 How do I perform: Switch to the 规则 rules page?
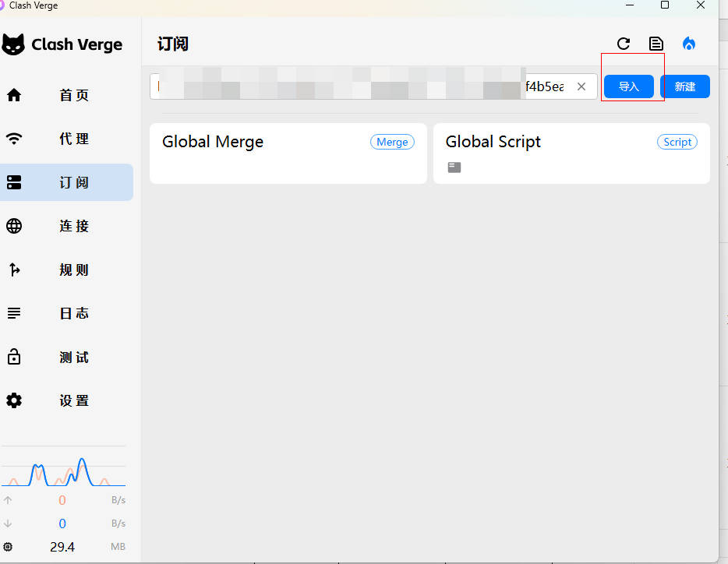[66, 270]
